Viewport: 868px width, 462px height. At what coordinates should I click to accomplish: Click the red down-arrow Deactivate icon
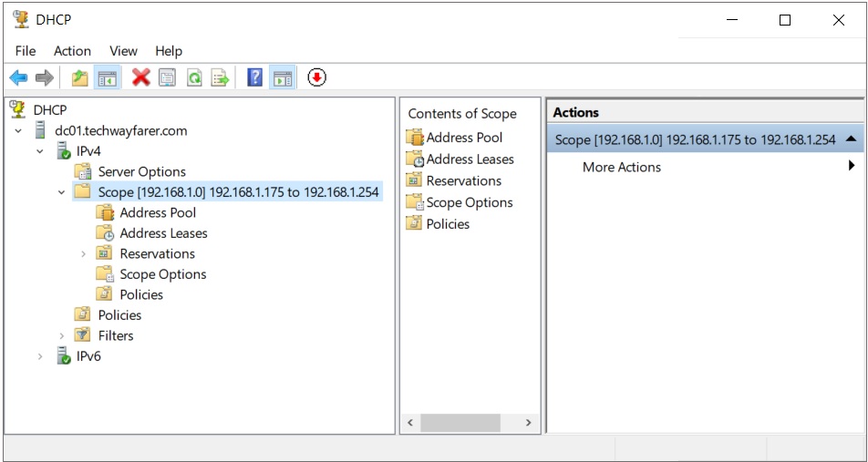(x=316, y=78)
